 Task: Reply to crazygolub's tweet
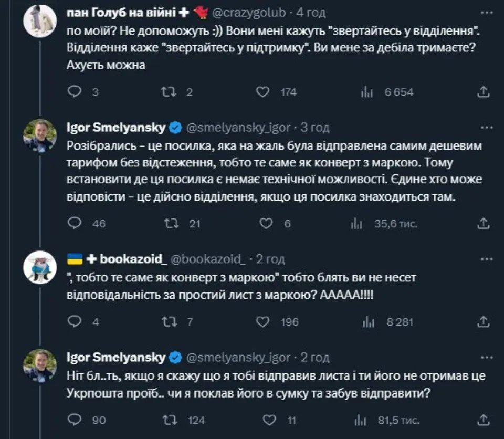pos(76,92)
